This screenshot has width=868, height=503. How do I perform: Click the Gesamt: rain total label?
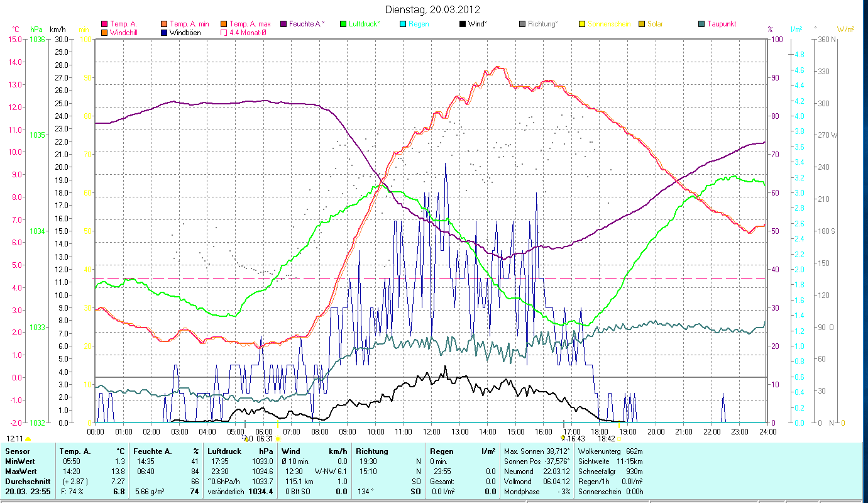pos(441,481)
